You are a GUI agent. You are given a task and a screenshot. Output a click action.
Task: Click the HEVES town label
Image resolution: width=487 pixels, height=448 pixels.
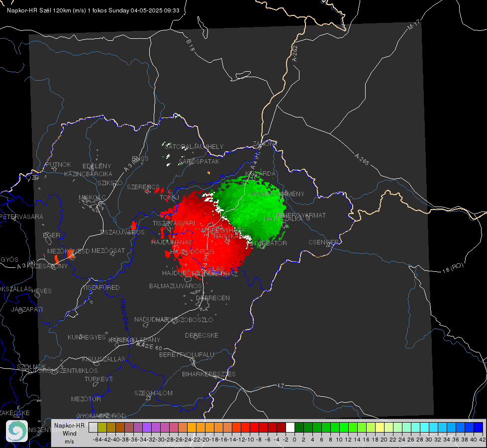click(x=41, y=291)
